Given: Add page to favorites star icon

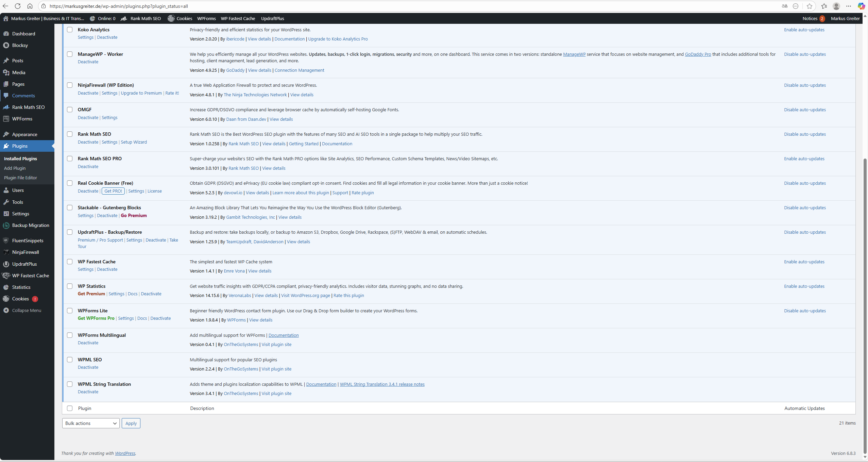Looking at the screenshot, I should tap(810, 6).
